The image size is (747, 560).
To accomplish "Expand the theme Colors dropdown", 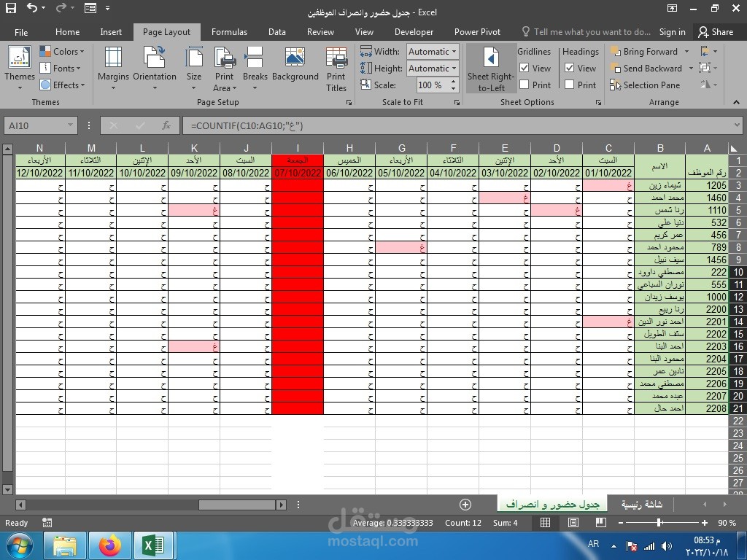I will (x=62, y=51).
